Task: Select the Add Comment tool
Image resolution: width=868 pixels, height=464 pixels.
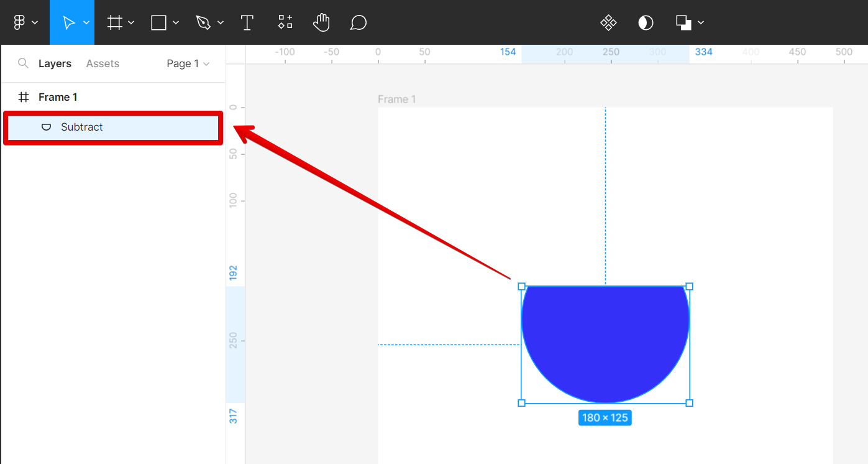Action: 358,23
